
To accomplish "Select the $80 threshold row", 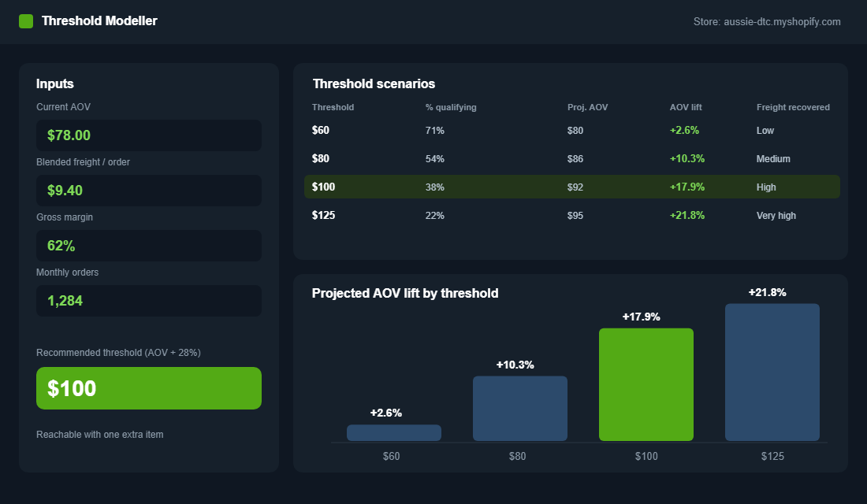I will tap(571, 158).
